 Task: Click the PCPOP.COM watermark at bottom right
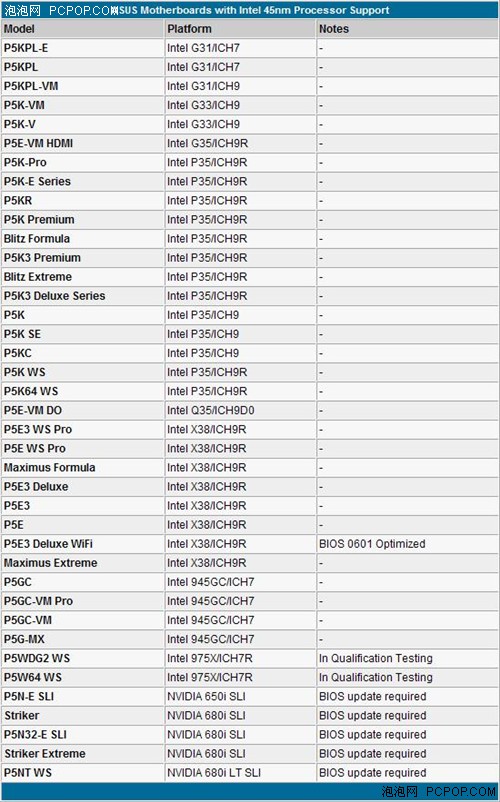(x=438, y=792)
